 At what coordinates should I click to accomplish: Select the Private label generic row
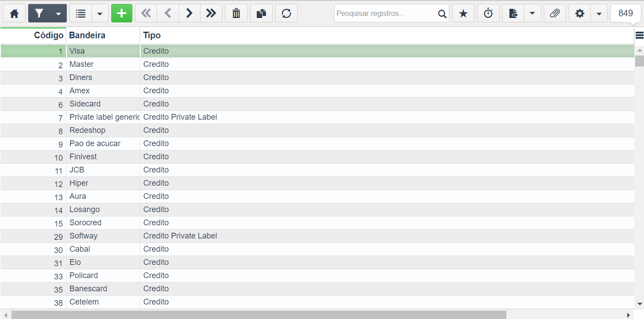[x=317, y=117]
